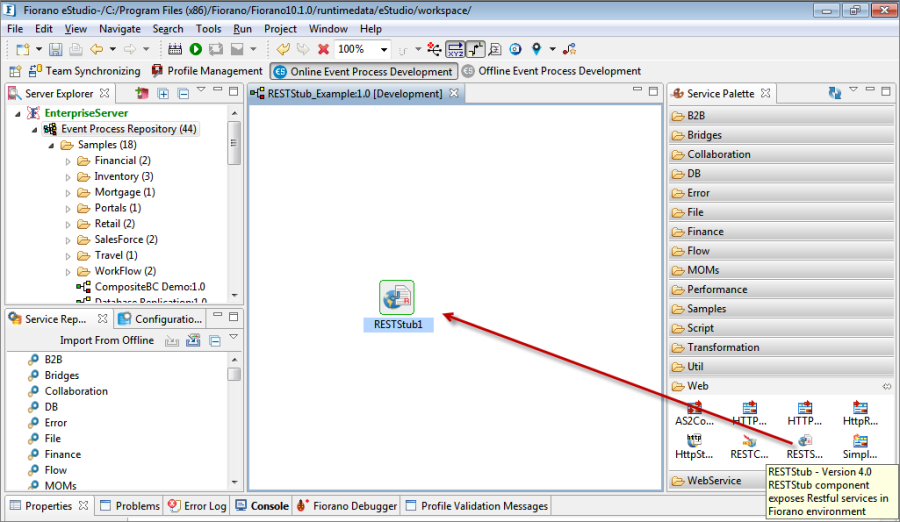Open dropdown beside the location pin icon
900x522 pixels.
[x=553, y=49]
